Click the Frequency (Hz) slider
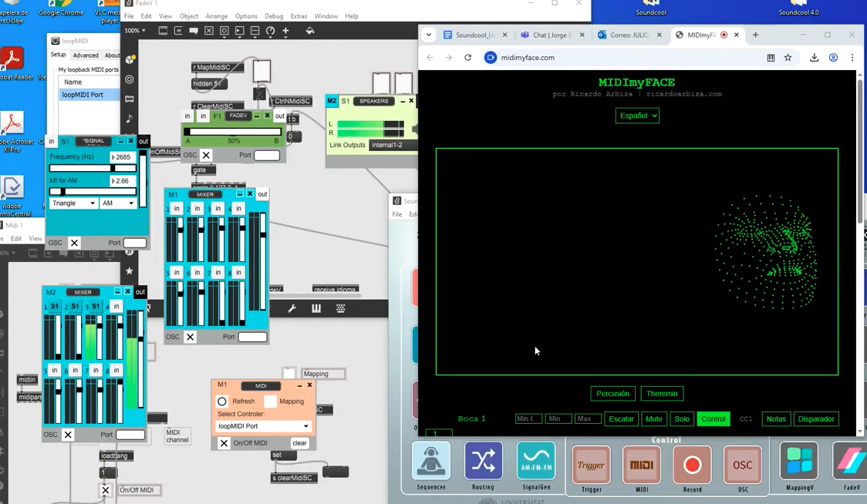 93,168
